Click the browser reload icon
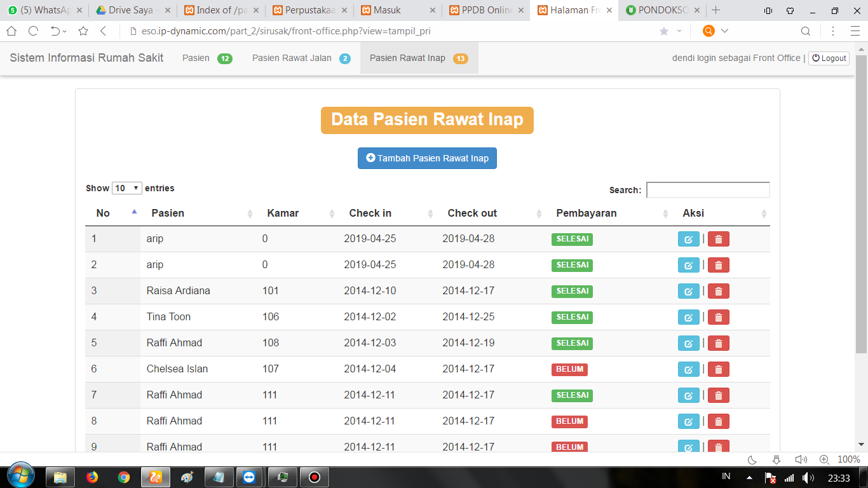Screen dimensions: 868x488 (x=34, y=31)
